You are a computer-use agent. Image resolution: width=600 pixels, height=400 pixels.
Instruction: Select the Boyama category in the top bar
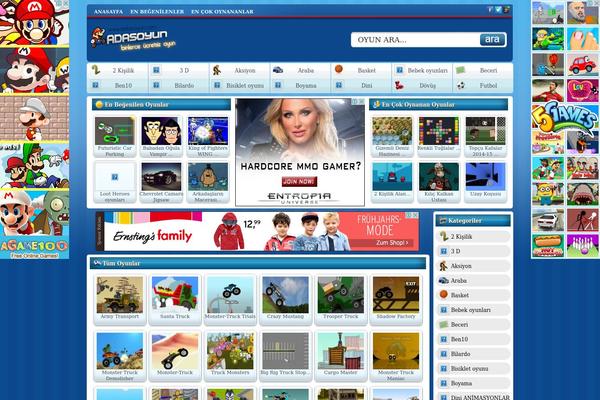tap(306, 85)
